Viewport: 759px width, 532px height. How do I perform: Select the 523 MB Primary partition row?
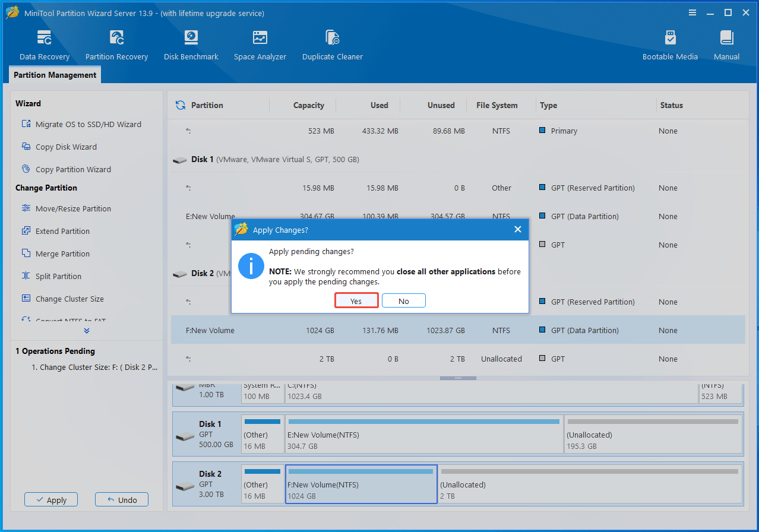click(x=458, y=131)
